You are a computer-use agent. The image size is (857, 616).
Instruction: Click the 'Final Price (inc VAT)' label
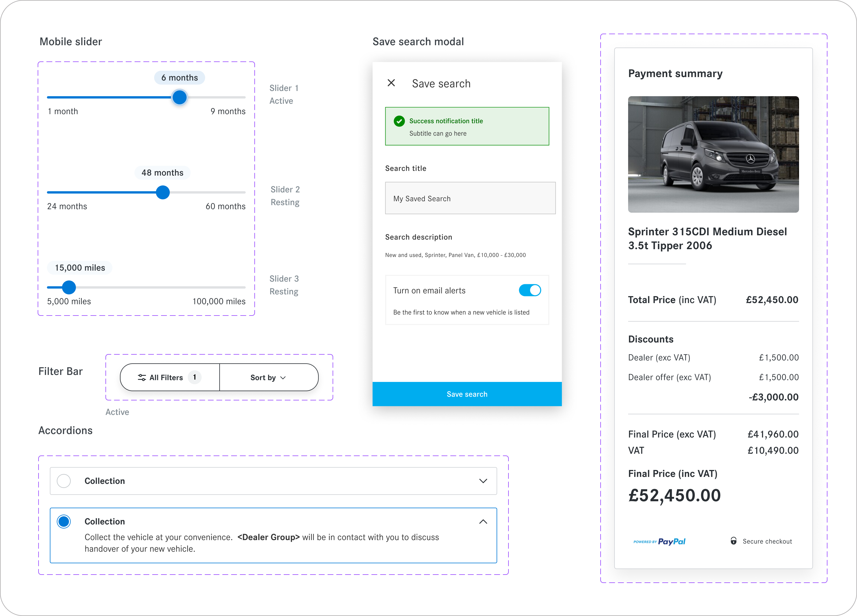(673, 473)
